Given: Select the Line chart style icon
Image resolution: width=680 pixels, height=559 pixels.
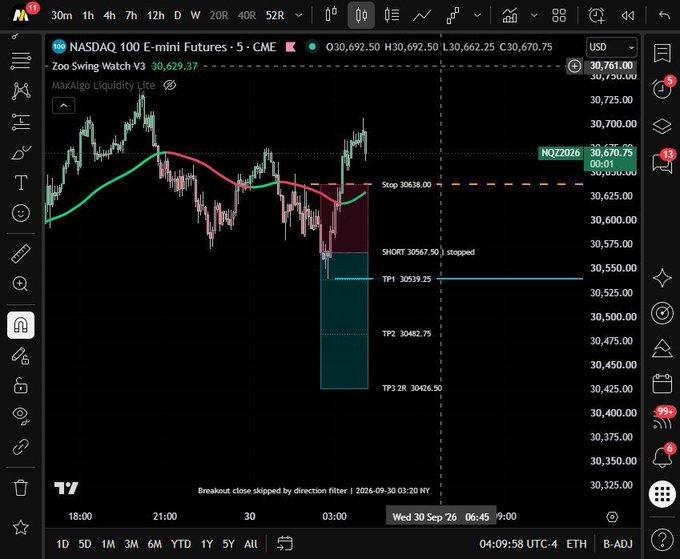Looking at the screenshot, I should pyautogui.click(x=422, y=16).
